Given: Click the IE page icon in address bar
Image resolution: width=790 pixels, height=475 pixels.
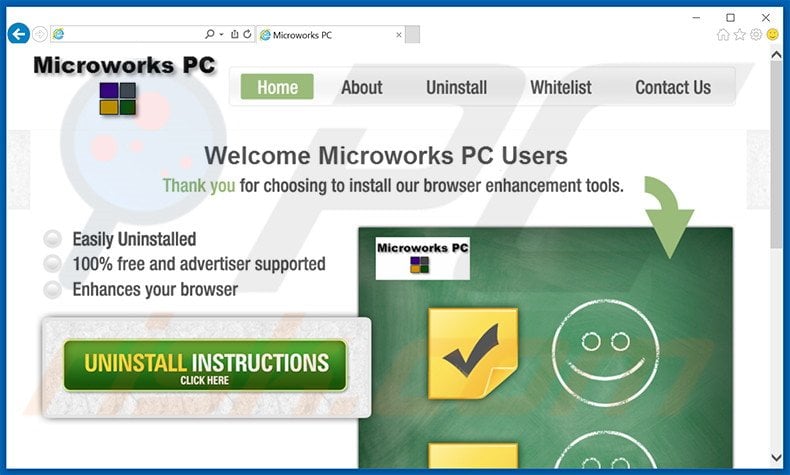Looking at the screenshot, I should [58, 34].
